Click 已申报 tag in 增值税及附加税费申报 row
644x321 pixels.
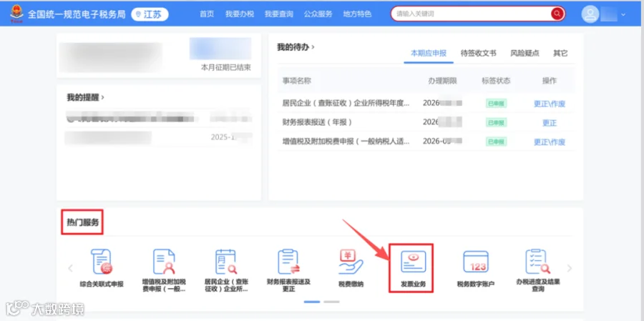(496, 142)
